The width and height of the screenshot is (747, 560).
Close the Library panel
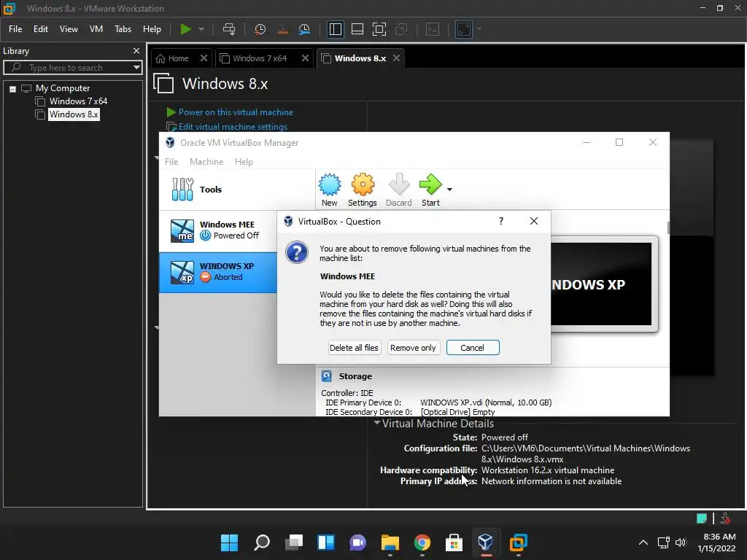pos(136,50)
